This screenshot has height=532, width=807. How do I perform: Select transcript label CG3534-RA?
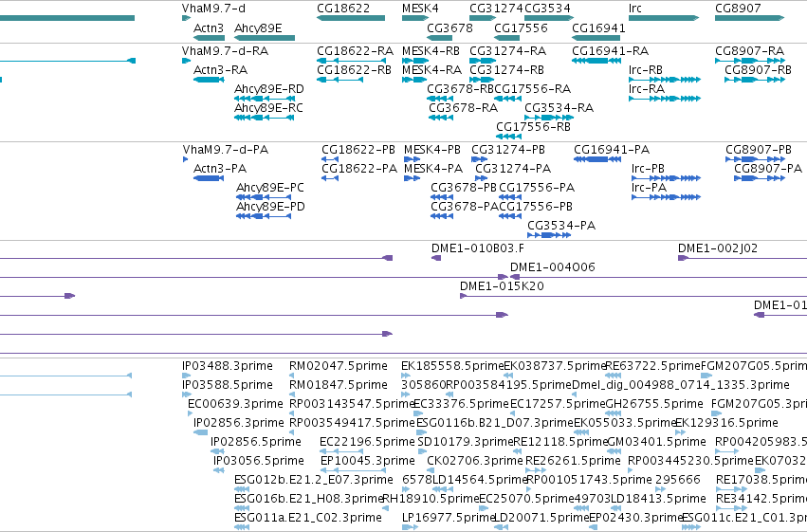(559, 108)
